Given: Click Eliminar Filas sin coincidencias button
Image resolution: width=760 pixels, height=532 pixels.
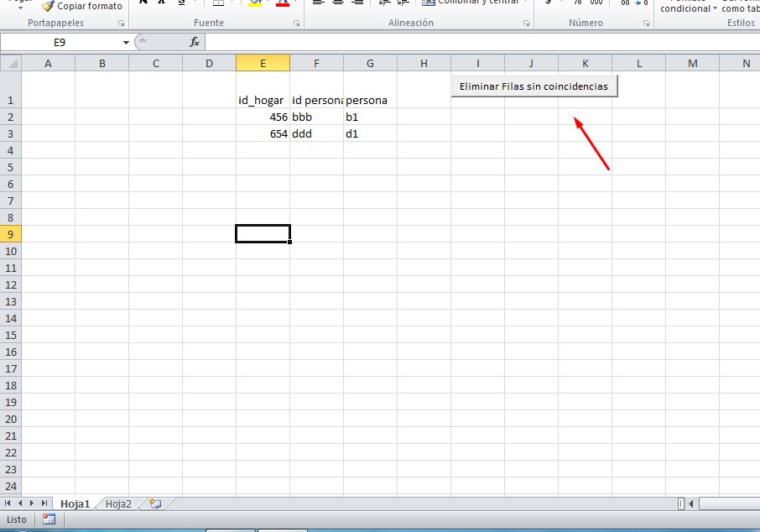Looking at the screenshot, I should click(534, 86).
